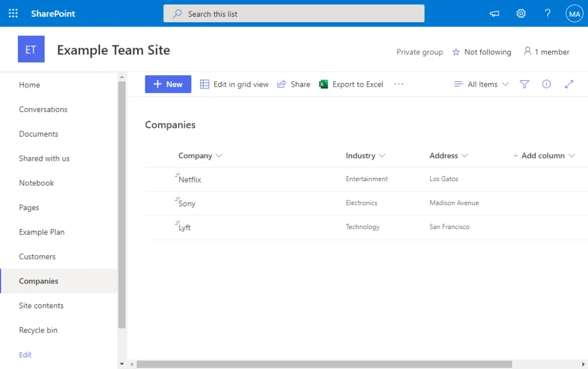The height and width of the screenshot is (369, 588).
Task: Click the Entertainment industry cell
Action: [367, 179]
